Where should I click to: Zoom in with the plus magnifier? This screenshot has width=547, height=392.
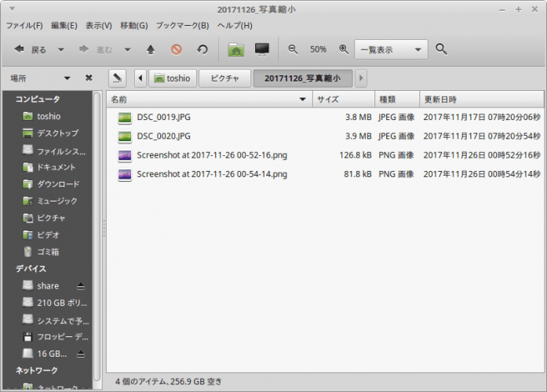pos(343,49)
